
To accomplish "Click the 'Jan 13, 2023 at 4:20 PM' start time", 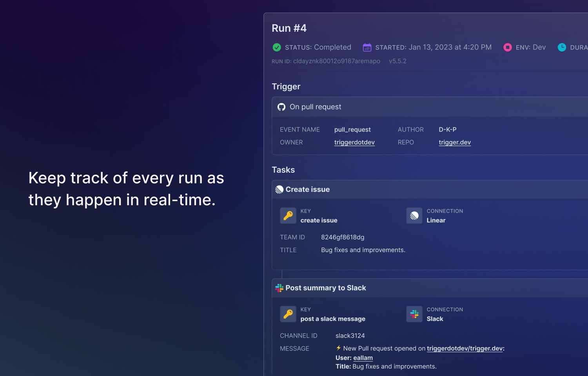I will [450, 47].
